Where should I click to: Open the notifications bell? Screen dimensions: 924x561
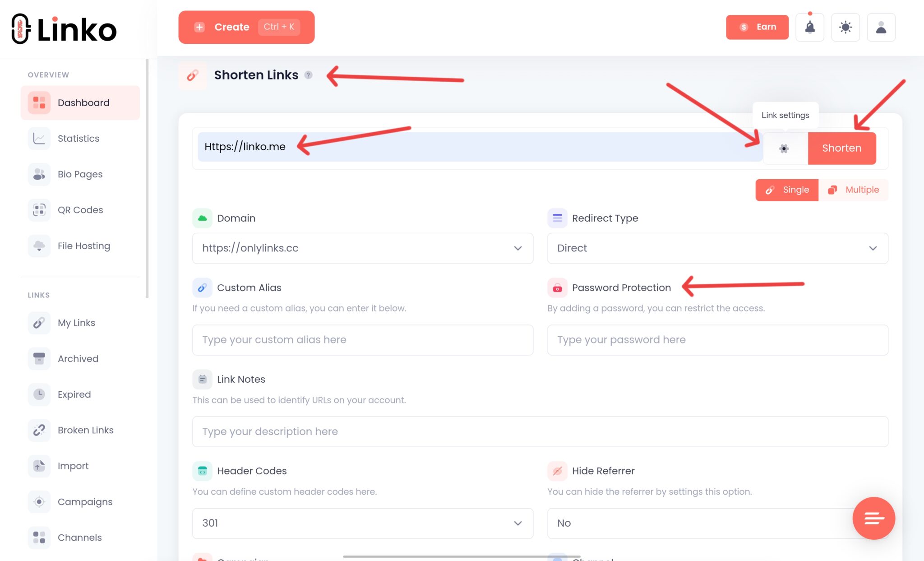click(x=810, y=28)
